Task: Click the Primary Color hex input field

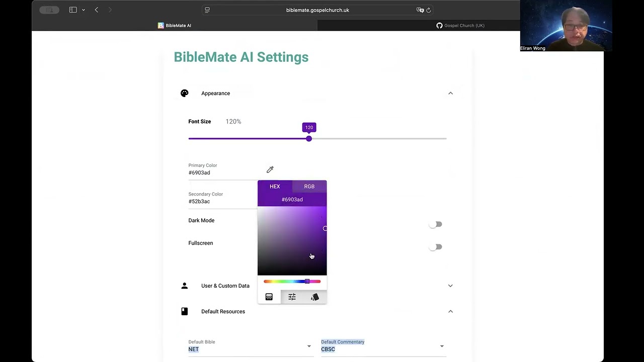Action: 223,172
